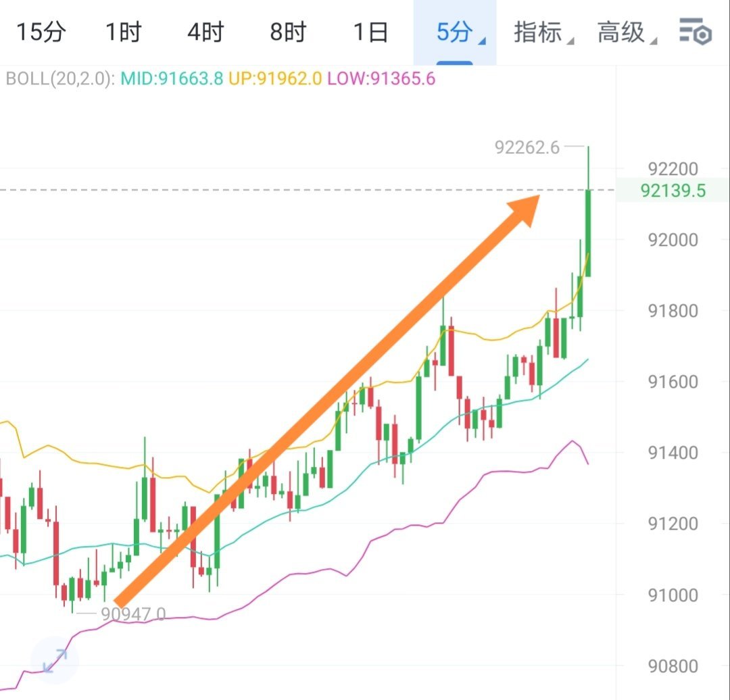This screenshot has width=730, height=700.
Task: Choose the 8时 timeframe
Action: (x=288, y=32)
